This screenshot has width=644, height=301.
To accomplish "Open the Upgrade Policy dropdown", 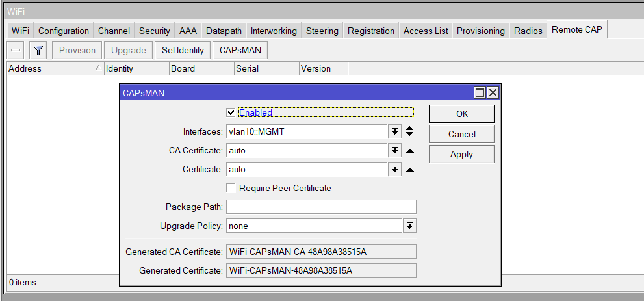I will (x=410, y=226).
